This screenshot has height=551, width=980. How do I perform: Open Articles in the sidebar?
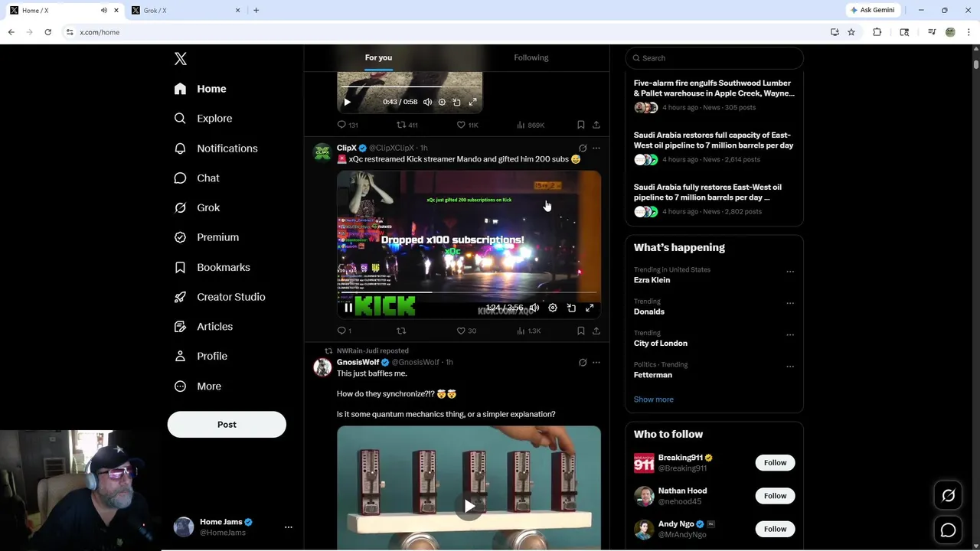coord(203,326)
